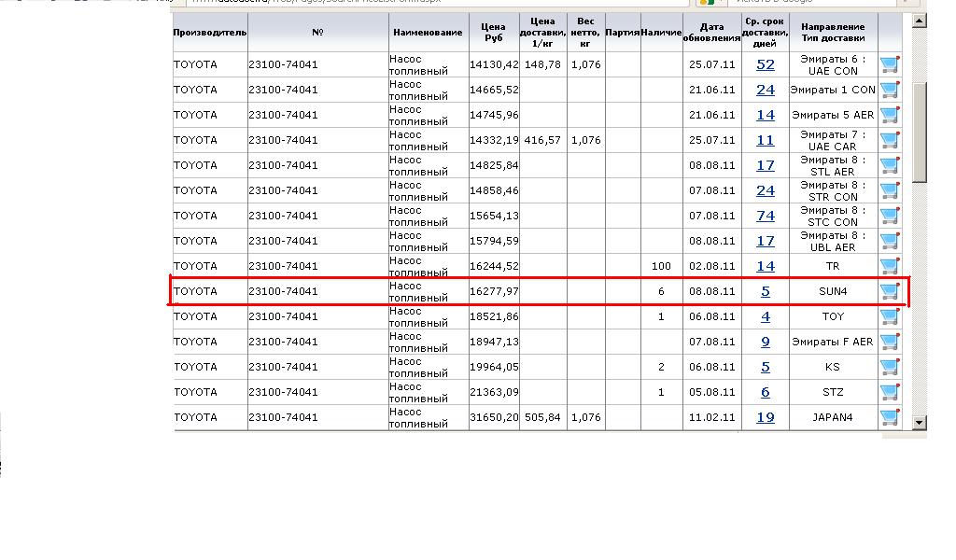Click cart icon for Эмираты 1 CON
This screenshot has height=560, width=956.
pos(890,90)
